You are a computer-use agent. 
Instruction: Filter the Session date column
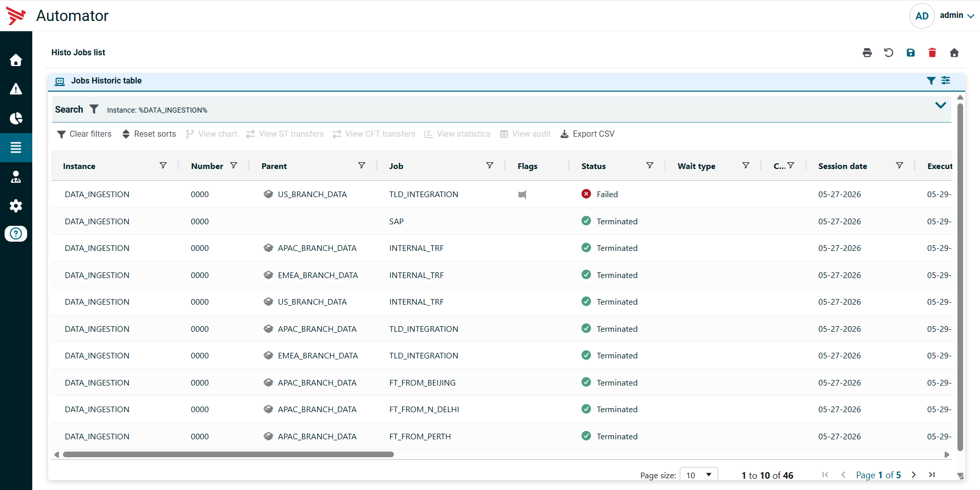pyautogui.click(x=900, y=165)
